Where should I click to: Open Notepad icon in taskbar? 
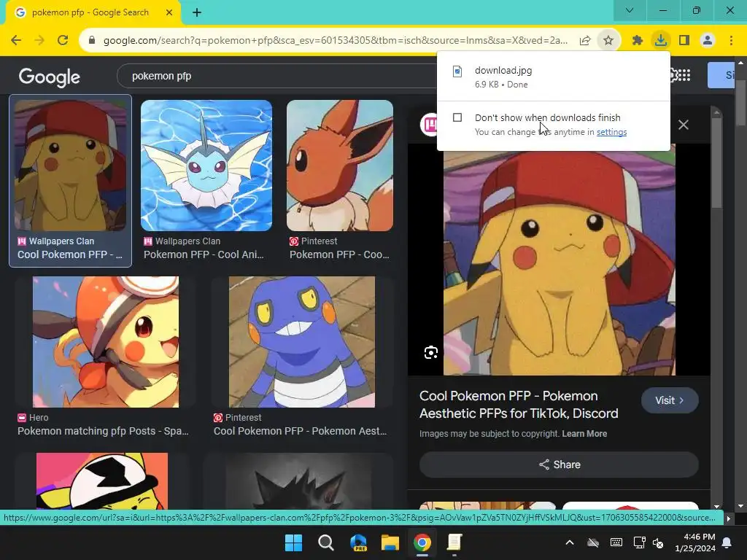(x=454, y=542)
